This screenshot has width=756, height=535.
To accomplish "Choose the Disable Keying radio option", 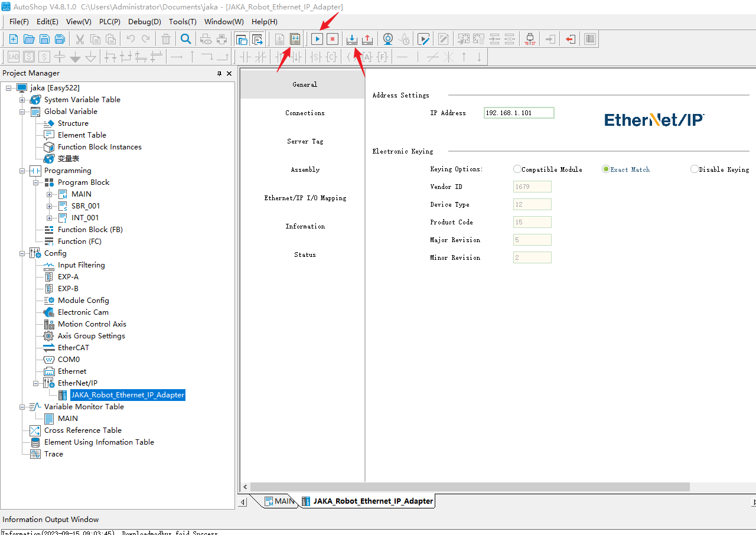I will coord(695,169).
